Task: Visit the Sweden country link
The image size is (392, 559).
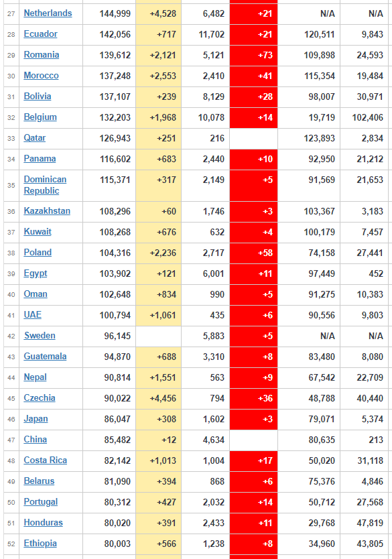Action: click(40, 336)
